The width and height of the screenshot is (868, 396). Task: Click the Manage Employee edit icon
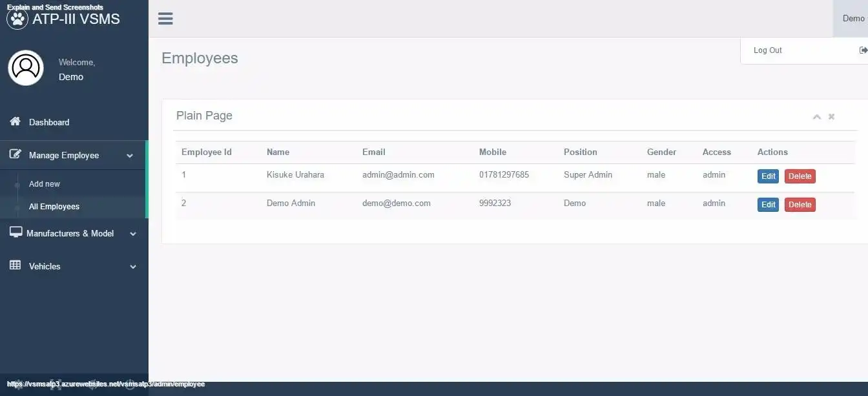click(15, 155)
